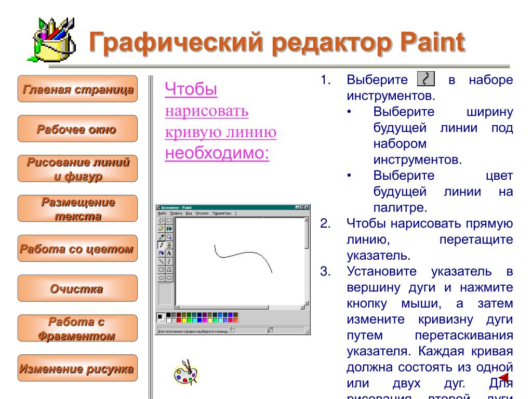
Task: Pick the Polygon shape tool
Action: coord(169,270)
